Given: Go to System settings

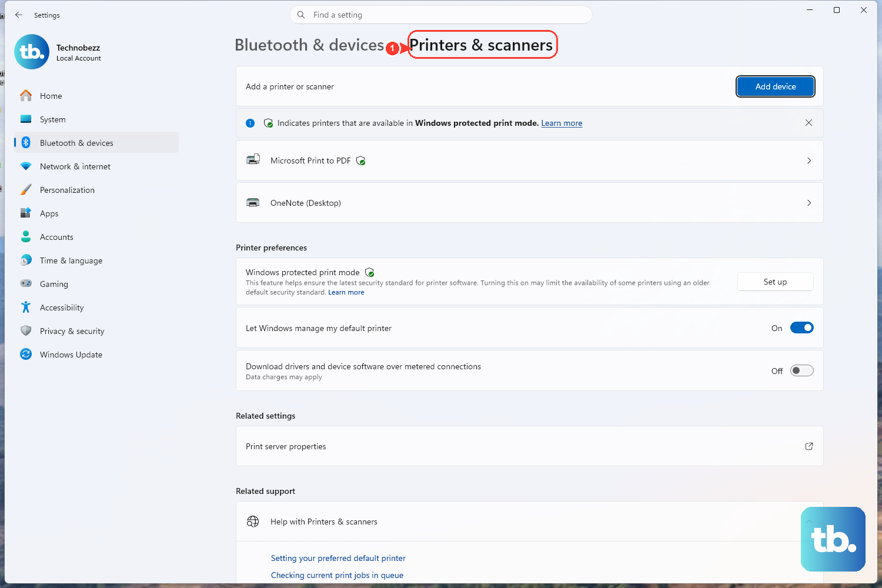Looking at the screenshot, I should click(x=96, y=119).
